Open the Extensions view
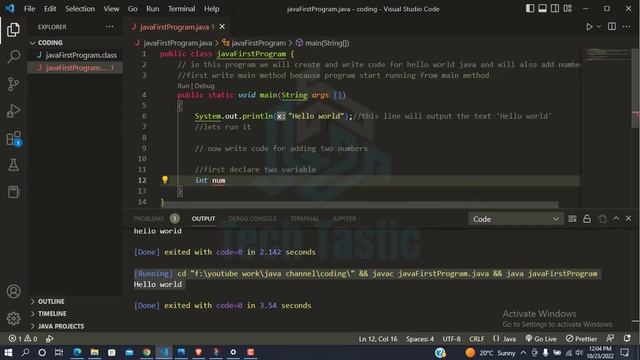This screenshot has width=640, height=360. coord(13,138)
